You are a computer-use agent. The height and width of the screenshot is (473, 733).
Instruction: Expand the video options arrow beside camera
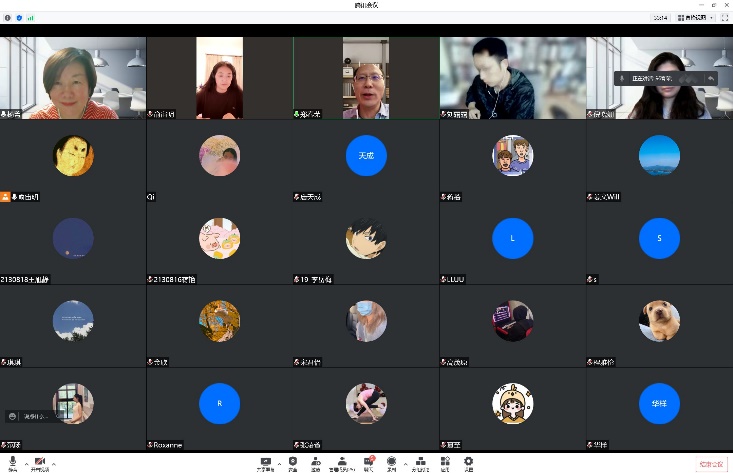[54, 464]
